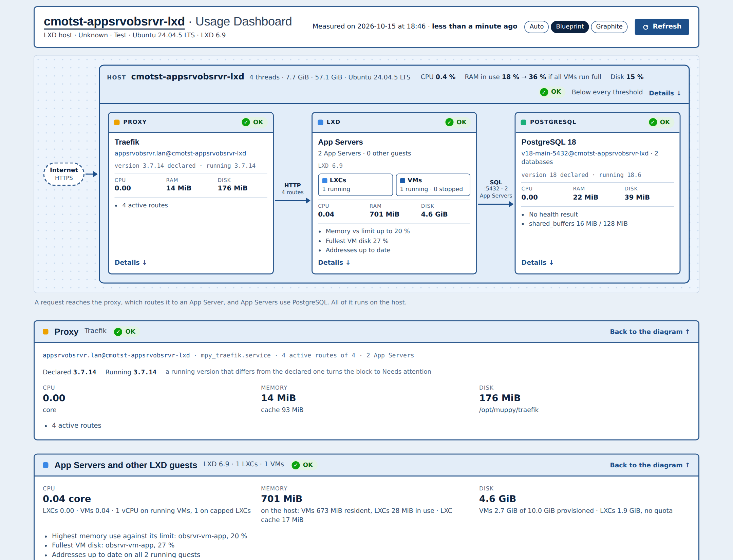Click the refresh arrow icon in Refresh button
The width and height of the screenshot is (733, 560).
pyautogui.click(x=646, y=27)
